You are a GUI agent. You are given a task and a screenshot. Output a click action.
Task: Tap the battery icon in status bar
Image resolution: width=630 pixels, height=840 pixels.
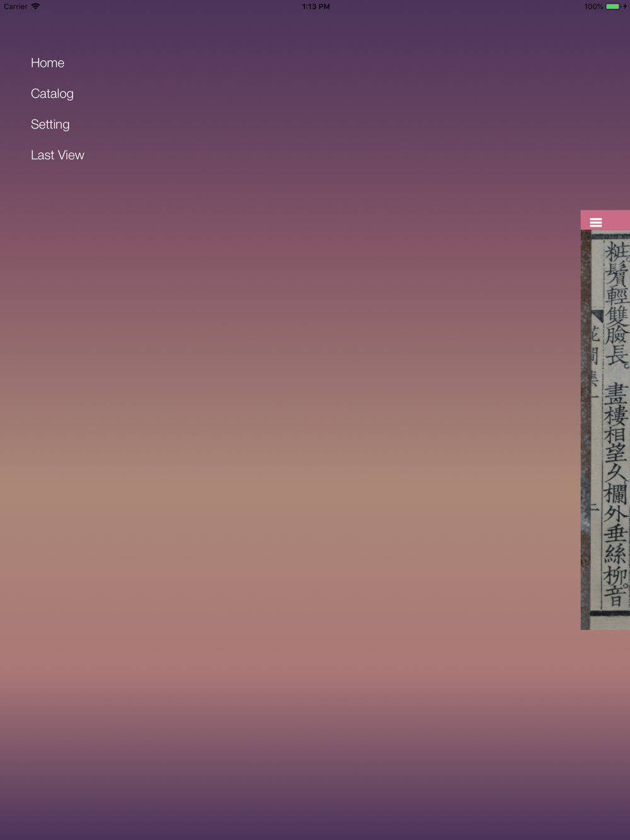tap(613, 6)
